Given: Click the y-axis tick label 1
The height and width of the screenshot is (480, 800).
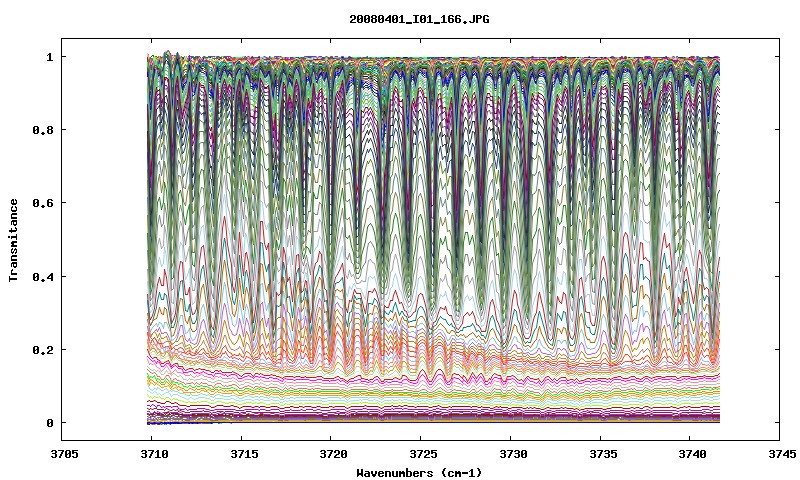Looking at the screenshot, I should 50,57.
